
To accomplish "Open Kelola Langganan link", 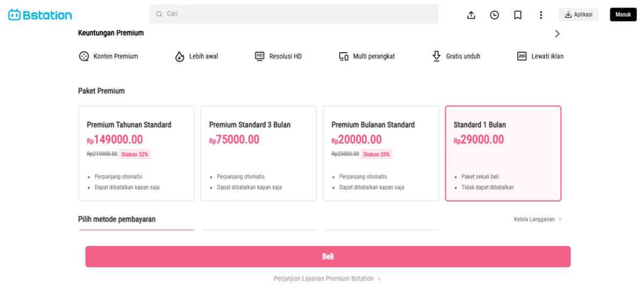I will (x=537, y=219).
